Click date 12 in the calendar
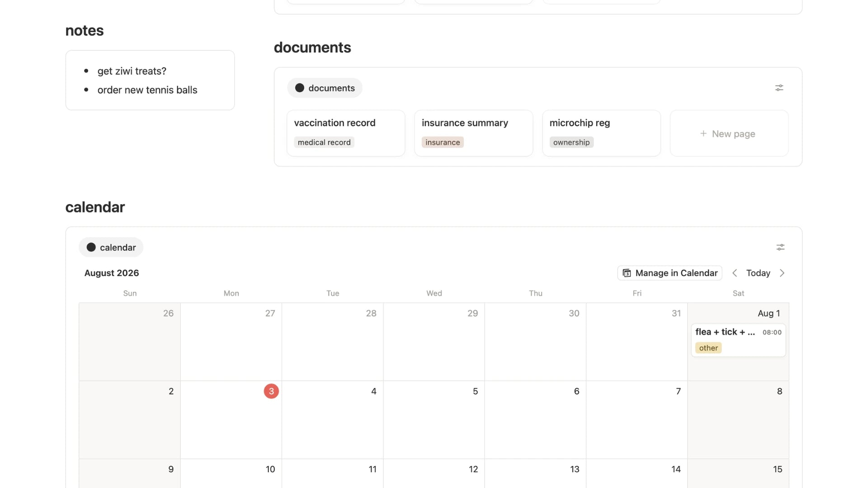Screen dimensions: 868x488 click(x=473, y=469)
